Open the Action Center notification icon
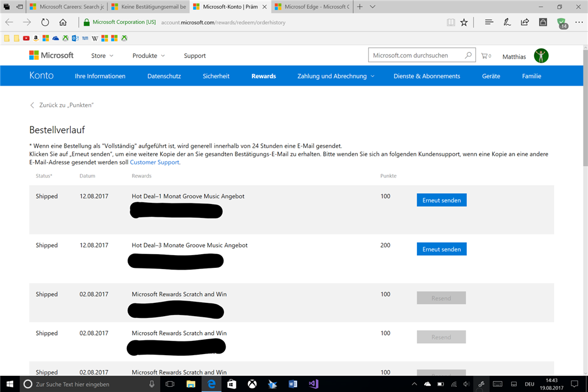Viewport: 588px width, 392px height. pyautogui.click(x=574, y=384)
